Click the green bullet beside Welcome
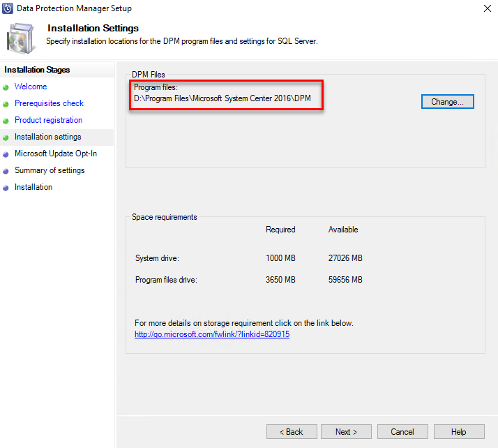 pyautogui.click(x=6, y=87)
